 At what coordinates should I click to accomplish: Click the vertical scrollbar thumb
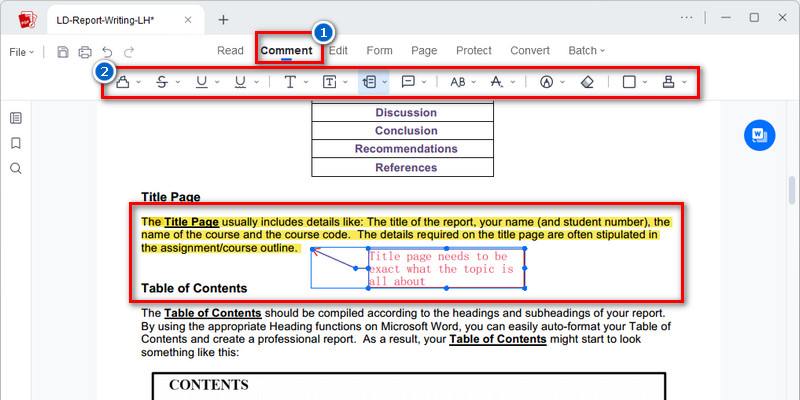point(792,190)
